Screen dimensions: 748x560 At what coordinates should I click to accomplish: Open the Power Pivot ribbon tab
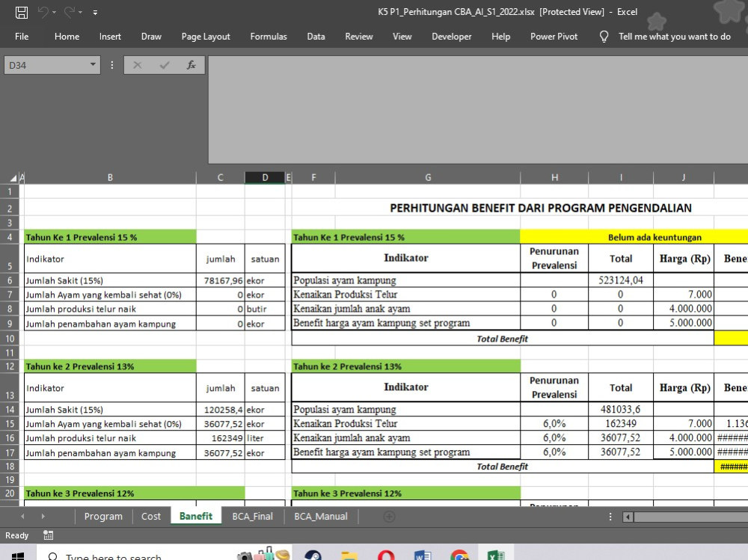(x=554, y=36)
